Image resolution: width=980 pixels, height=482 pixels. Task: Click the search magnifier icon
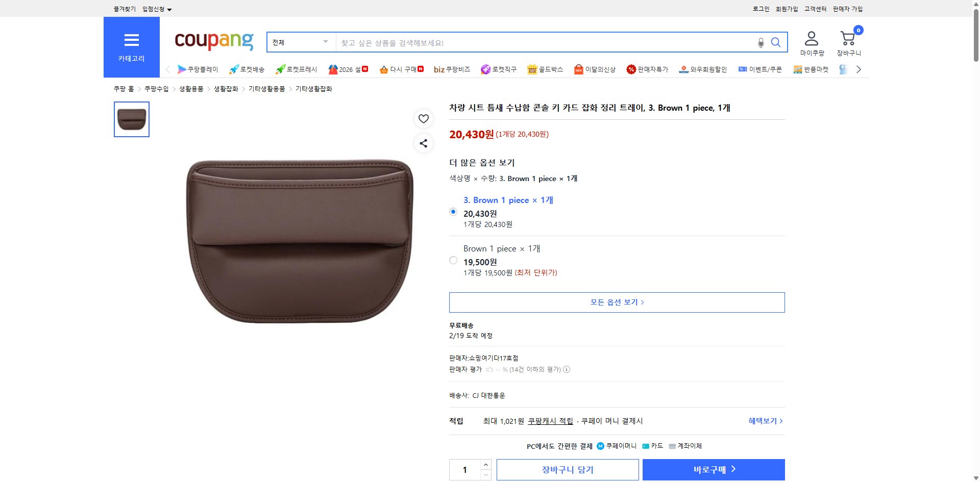tap(775, 42)
